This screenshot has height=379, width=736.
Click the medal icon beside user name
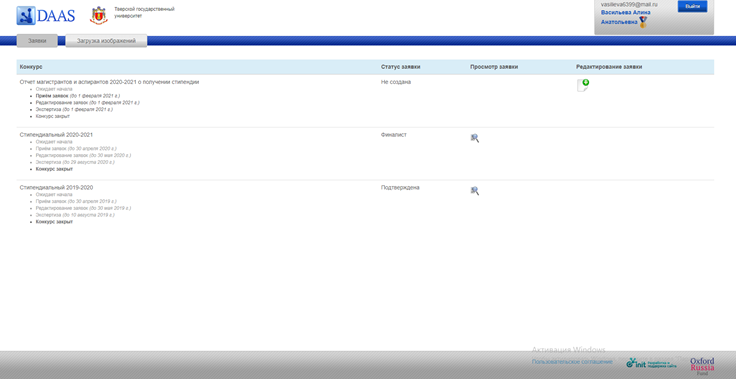click(643, 22)
